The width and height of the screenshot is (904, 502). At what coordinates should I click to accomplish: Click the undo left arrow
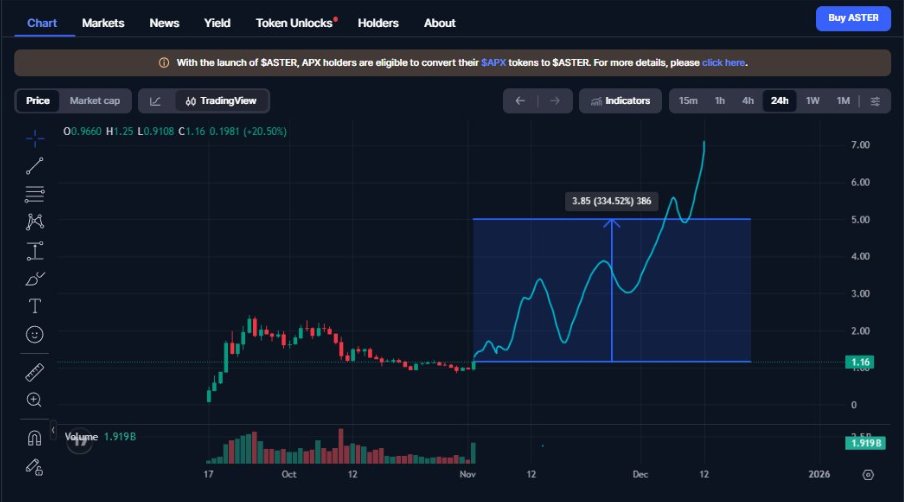pos(520,101)
